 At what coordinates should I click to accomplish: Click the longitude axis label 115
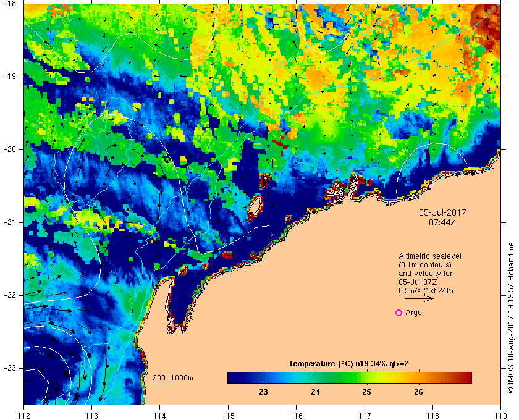228,415
